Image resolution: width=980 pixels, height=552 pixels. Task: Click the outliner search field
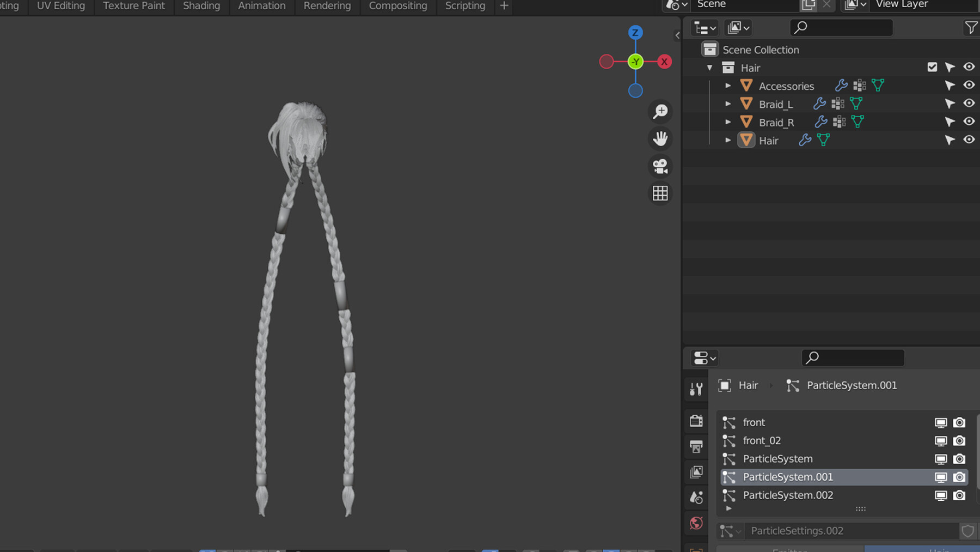[841, 27]
